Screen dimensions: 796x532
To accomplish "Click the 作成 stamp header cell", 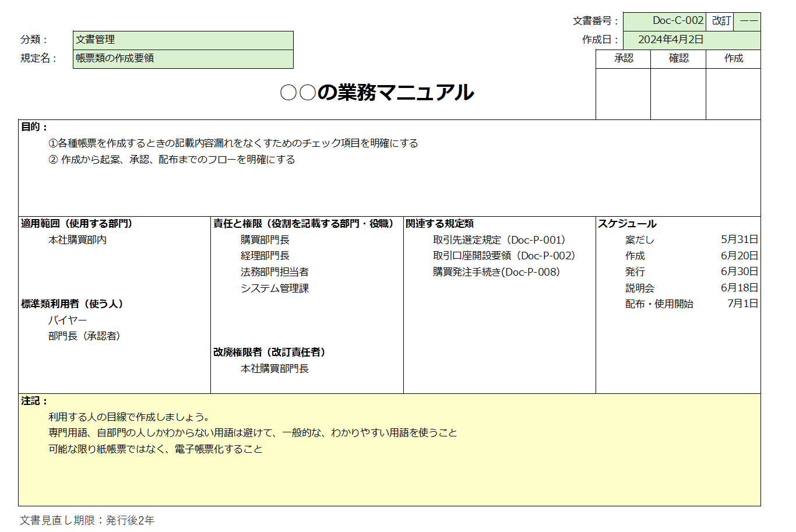I will tap(733, 59).
